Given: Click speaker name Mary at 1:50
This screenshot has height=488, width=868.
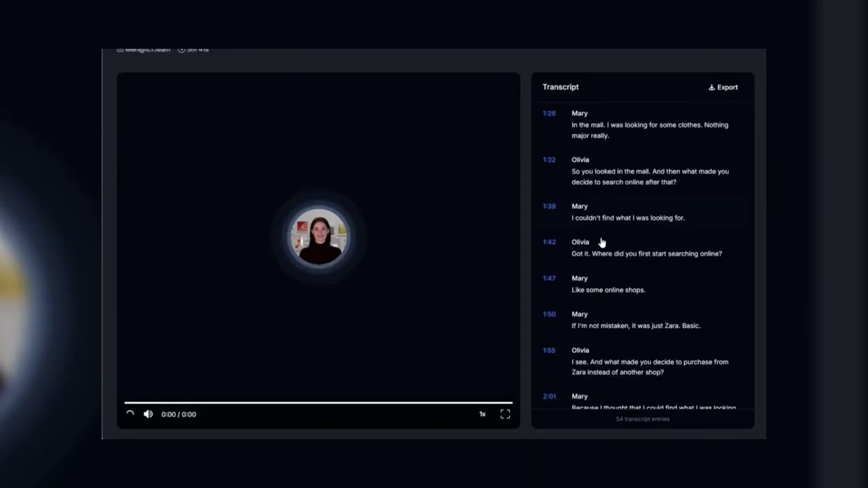Looking at the screenshot, I should click(580, 314).
